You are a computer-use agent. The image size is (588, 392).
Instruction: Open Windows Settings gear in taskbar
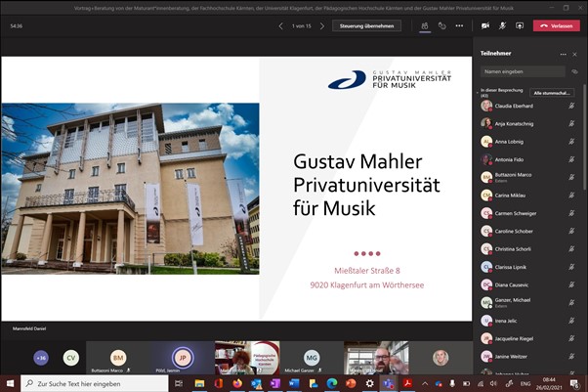[x=370, y=383]
